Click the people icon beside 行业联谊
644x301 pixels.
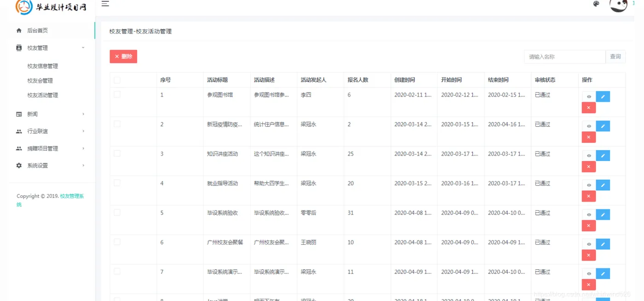(19, 131)
